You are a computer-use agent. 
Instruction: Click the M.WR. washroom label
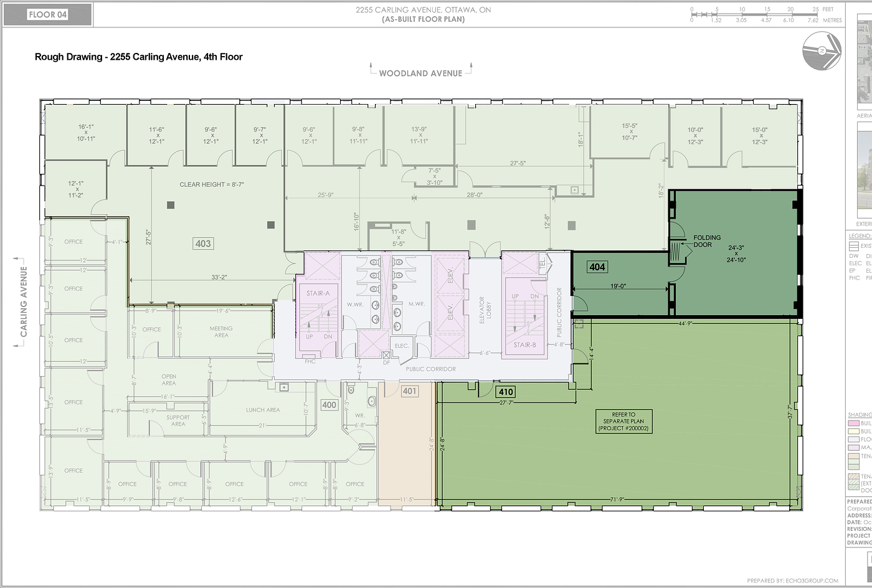(416, 304)
